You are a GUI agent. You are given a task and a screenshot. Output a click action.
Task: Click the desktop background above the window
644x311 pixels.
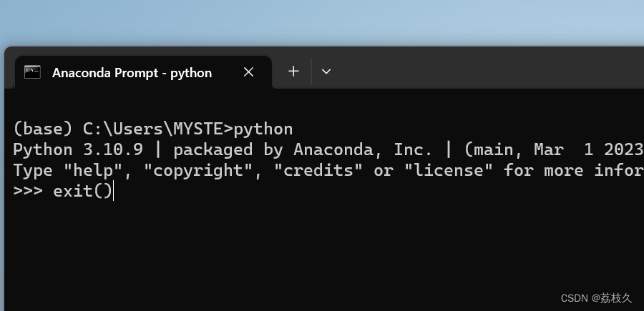(322, 21)
